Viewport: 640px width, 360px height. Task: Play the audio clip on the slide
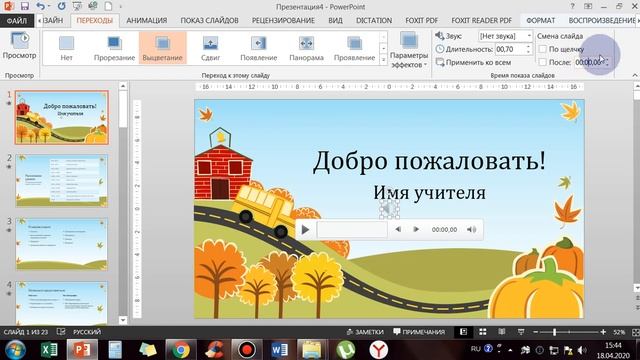pyautogui.click(x=305, y=229)
